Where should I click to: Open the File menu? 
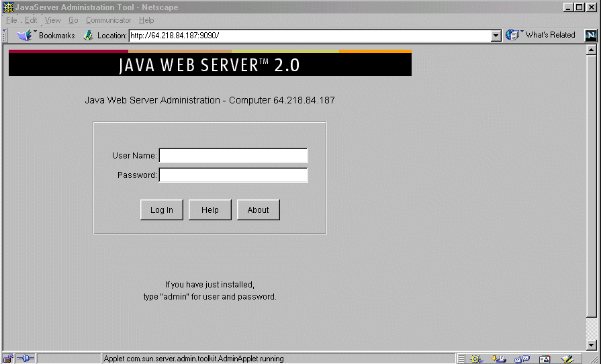point(11,20)
